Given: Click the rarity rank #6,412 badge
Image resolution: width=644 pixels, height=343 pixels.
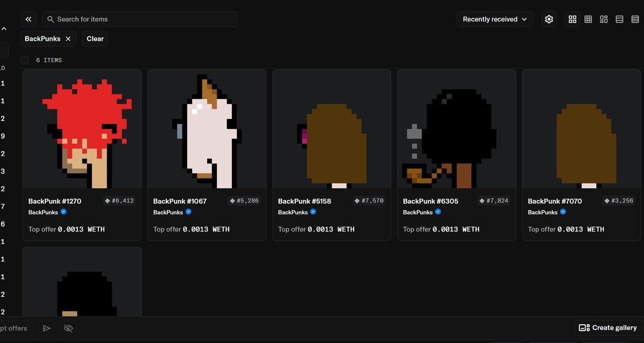Looking at the screenshot, I should click(x=119, y=201).
